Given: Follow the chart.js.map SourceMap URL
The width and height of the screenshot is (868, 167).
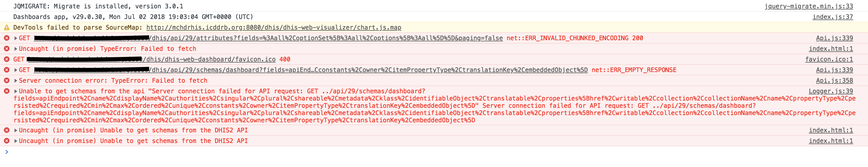Looking at the screenshot, I should [x=273, y=27].
